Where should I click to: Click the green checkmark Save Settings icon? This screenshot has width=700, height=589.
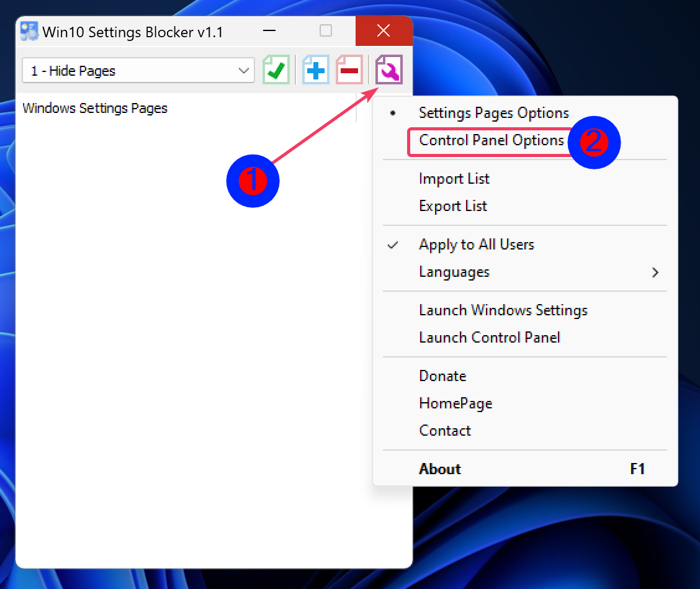click(276, 70)
